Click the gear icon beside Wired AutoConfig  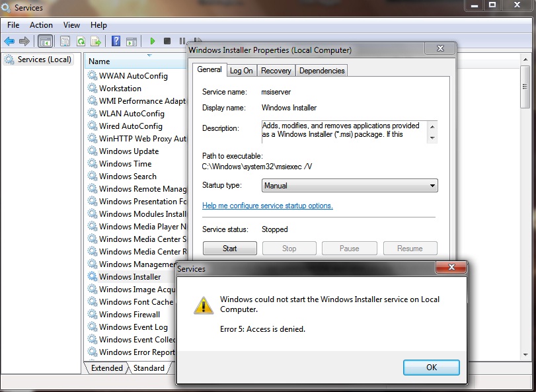[x=93, y=126]
